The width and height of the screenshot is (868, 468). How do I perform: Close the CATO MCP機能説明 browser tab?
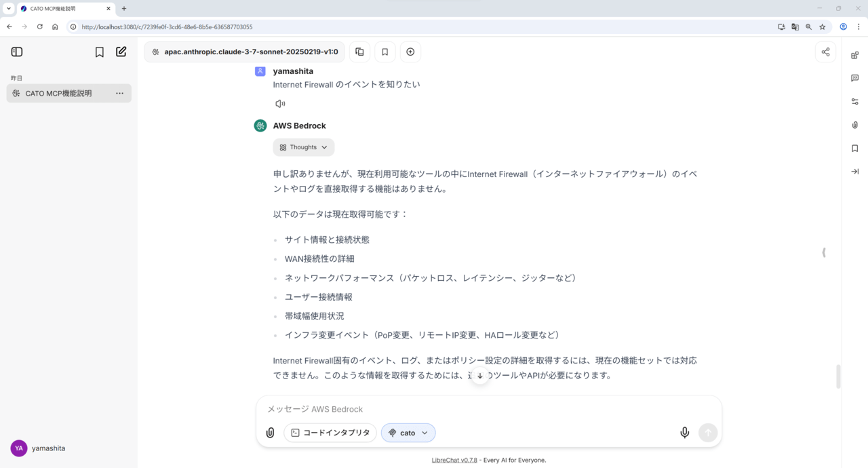(x=108, y=9)
